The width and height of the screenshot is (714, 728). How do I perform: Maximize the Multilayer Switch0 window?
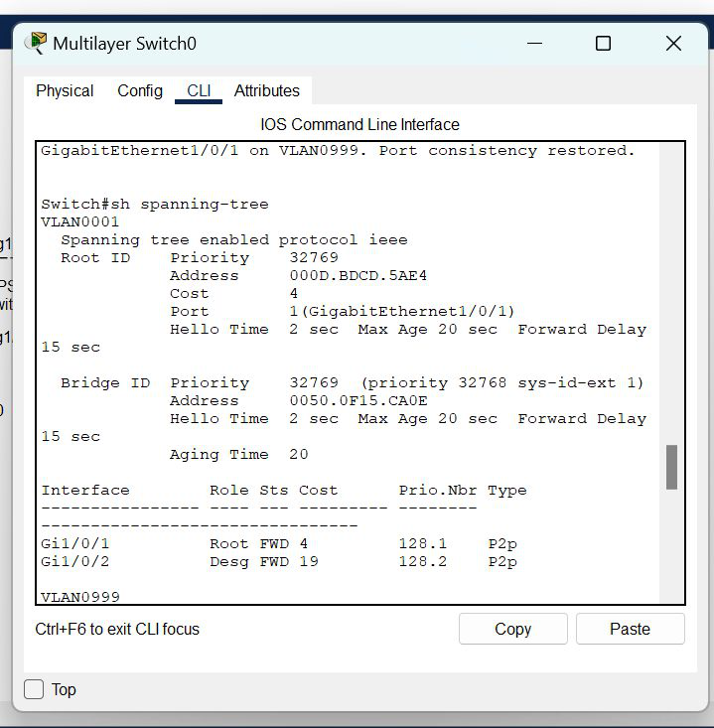coord(603,44)
